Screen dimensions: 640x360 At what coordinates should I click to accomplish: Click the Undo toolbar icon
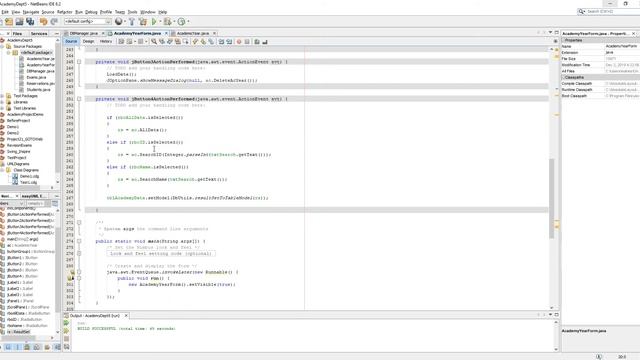(x=43, y=22)
